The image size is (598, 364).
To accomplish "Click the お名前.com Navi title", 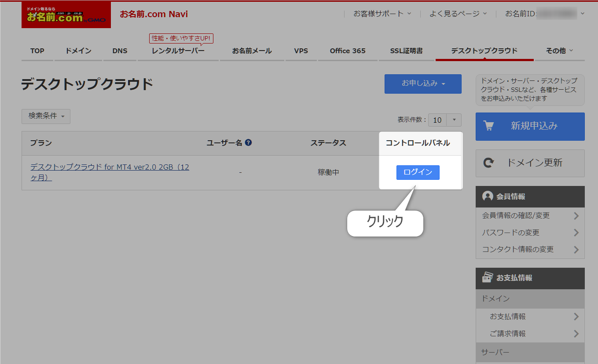I will coord(154,14).
